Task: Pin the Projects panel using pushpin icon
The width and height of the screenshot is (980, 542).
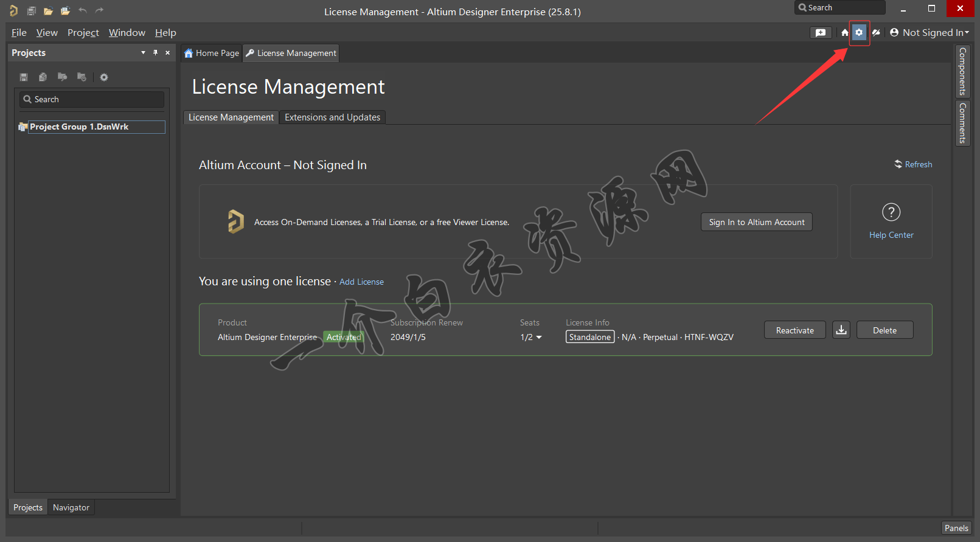Action: [155, 53]
